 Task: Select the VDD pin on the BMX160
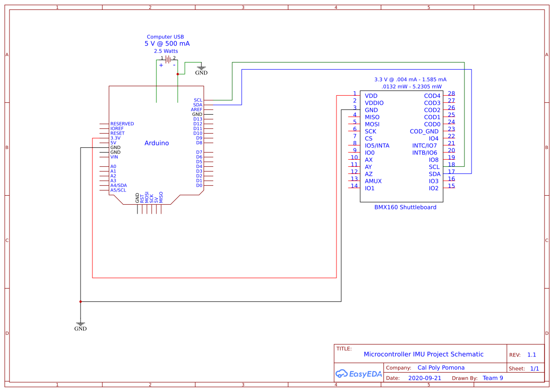[371, 96]
